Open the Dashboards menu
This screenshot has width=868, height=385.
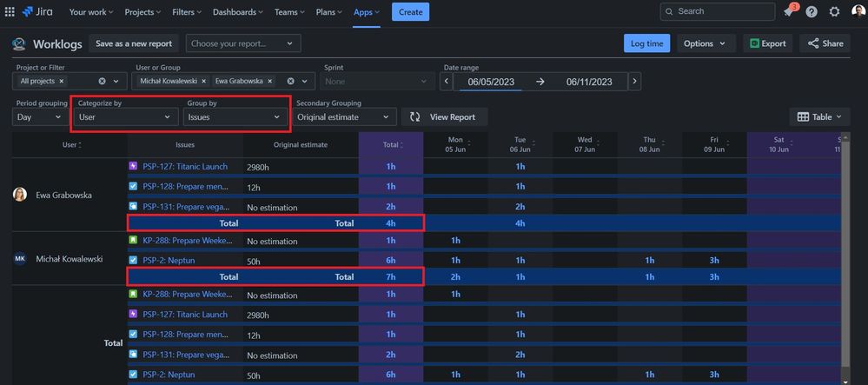pos(239,11)
